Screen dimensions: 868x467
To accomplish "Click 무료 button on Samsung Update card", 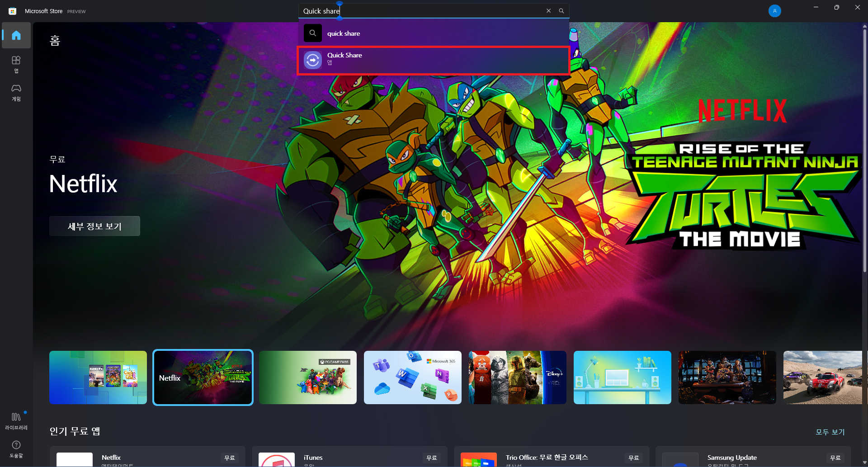I will [835, 458].
